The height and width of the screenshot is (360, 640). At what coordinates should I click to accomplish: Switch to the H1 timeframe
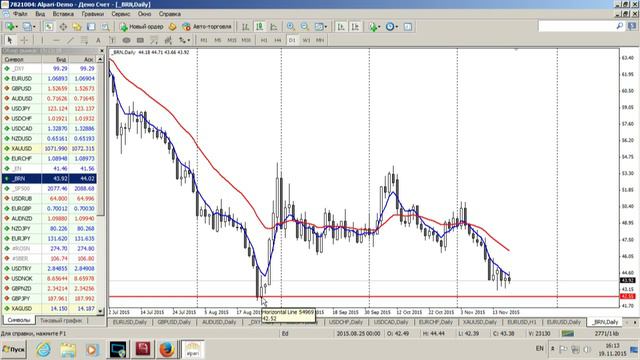(264, 40)
